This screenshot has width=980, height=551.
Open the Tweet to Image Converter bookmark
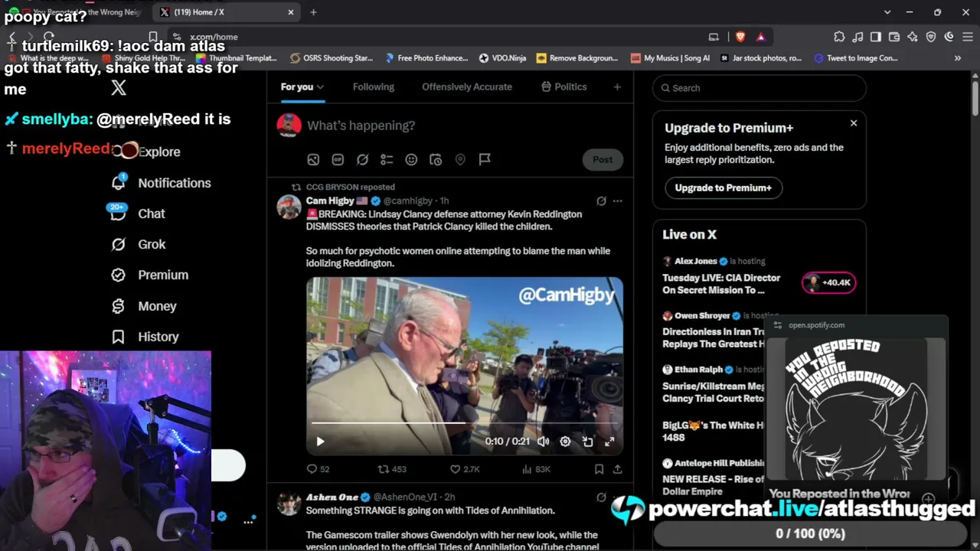pos(856,58)
